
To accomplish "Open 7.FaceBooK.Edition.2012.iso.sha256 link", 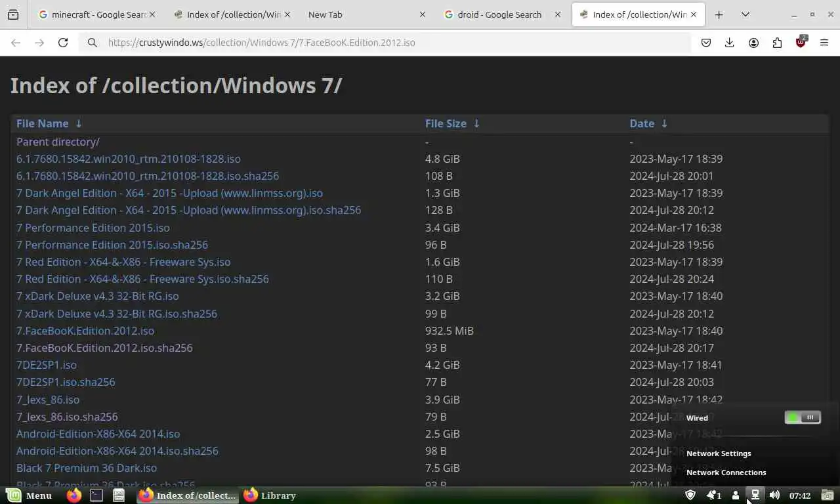I will (104, 348).
